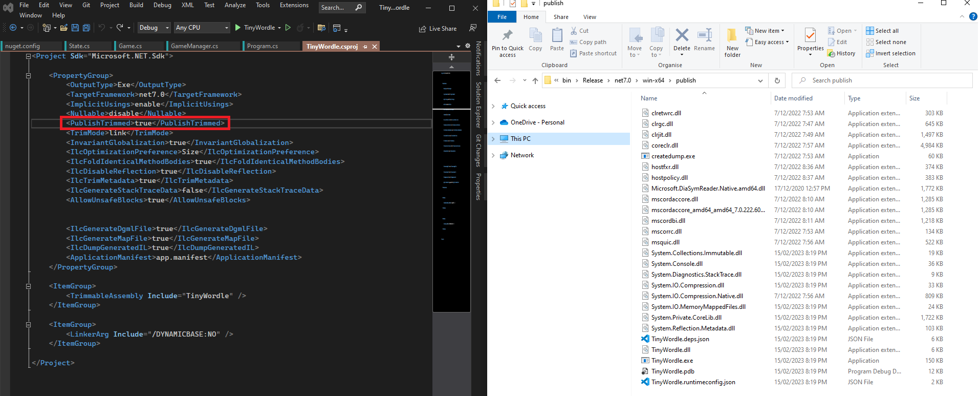Click the Paste icon in Explorer ribbon
The width and height of the screenshot is (980, 396).
[557, 39]
